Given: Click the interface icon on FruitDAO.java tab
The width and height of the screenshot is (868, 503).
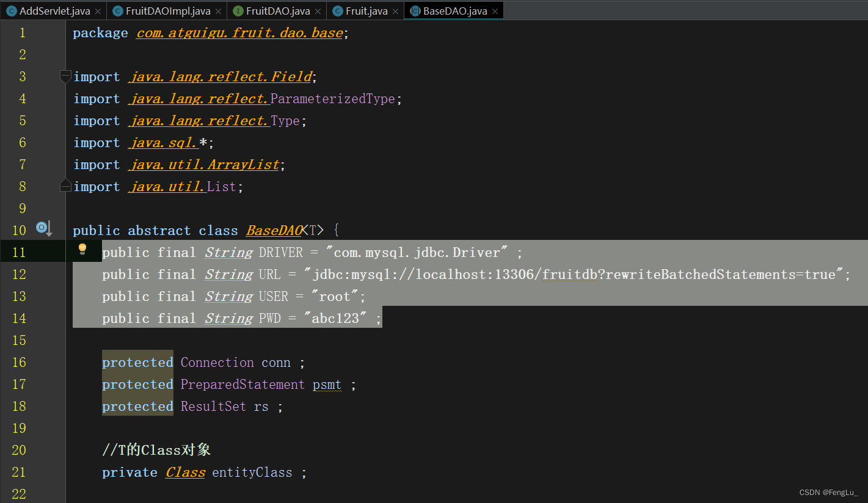Looking at the screenshot, I should point(238,11).
